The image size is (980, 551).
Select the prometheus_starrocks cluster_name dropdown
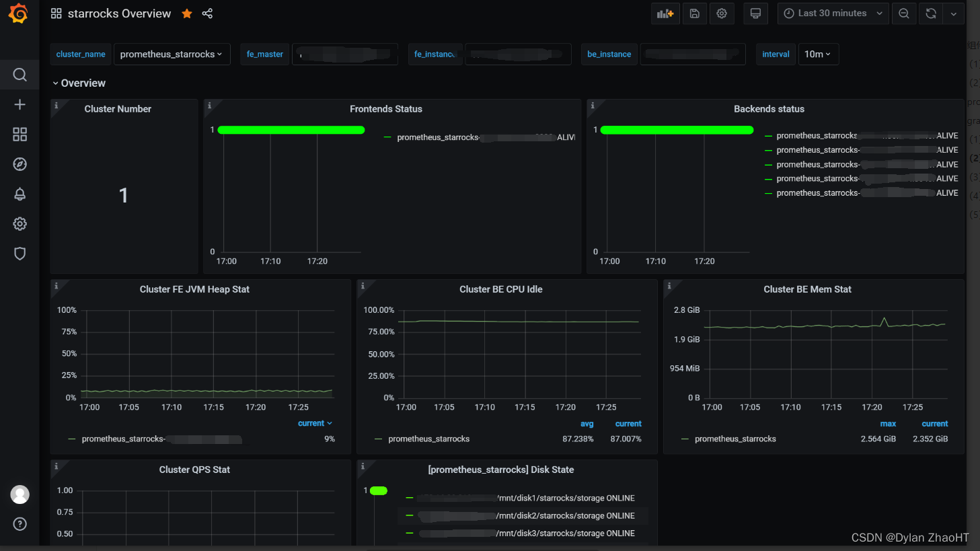tap(172, 54)
